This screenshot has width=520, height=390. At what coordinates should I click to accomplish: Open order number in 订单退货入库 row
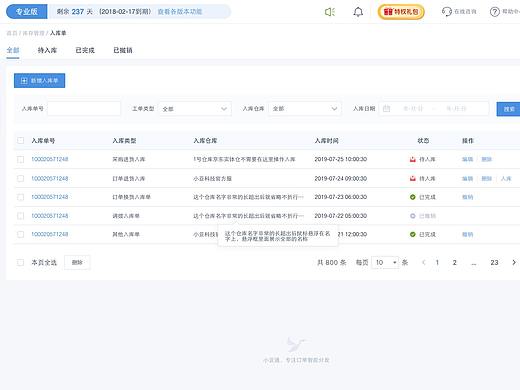[x=50, y=179]
